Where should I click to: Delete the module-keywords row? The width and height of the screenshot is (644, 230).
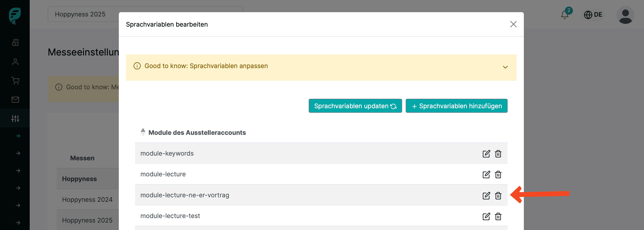coord(498,154)
